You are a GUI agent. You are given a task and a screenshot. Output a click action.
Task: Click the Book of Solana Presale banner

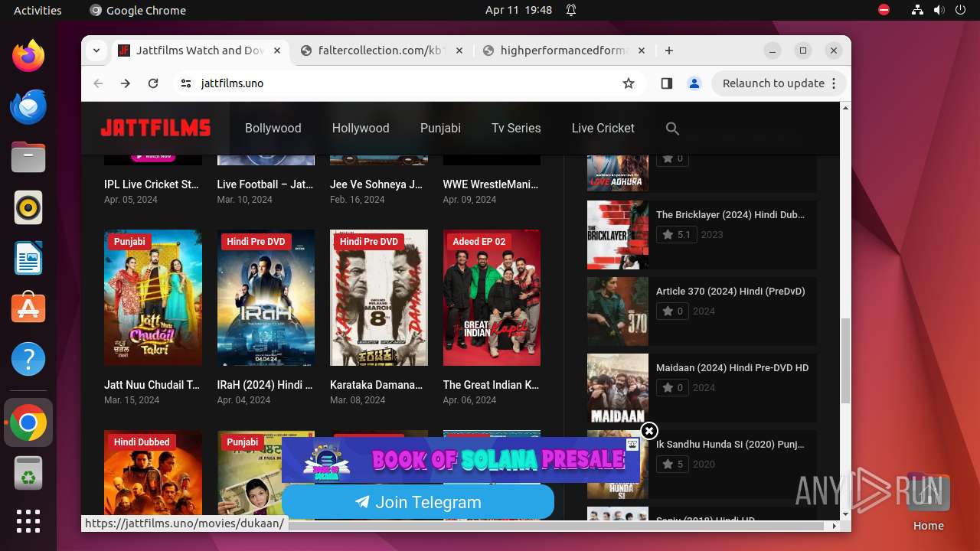point(461,460)
